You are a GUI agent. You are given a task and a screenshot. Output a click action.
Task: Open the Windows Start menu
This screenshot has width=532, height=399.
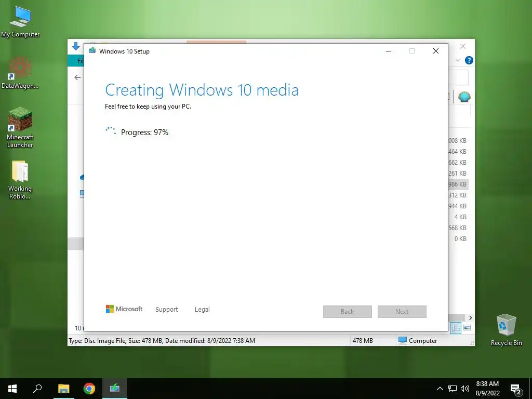[x=12, y=389]
